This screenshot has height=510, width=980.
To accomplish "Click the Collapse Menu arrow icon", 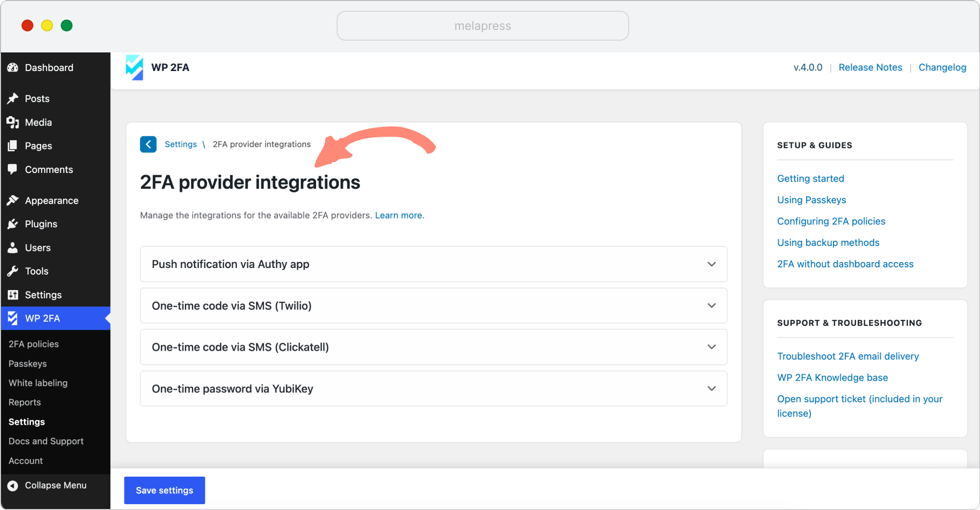I will 13,486.
